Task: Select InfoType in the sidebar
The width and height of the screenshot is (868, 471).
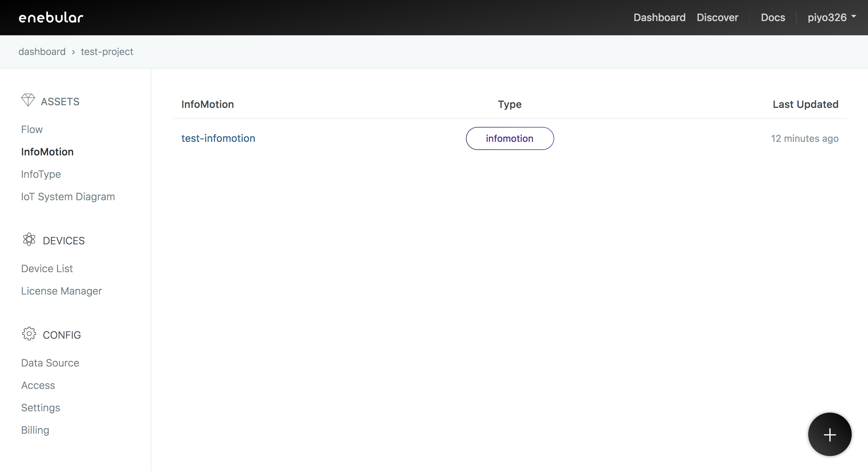Action: 41,174
